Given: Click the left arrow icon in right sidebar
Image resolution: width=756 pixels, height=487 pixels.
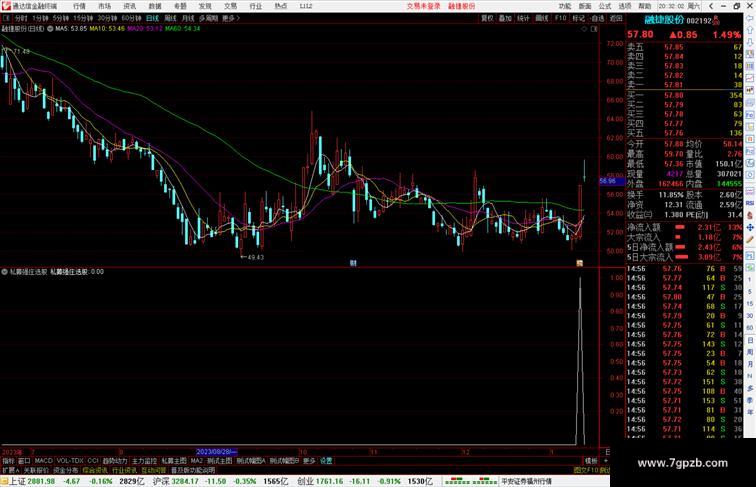Looking at the screenshot, I should click(x=750, y=18).
